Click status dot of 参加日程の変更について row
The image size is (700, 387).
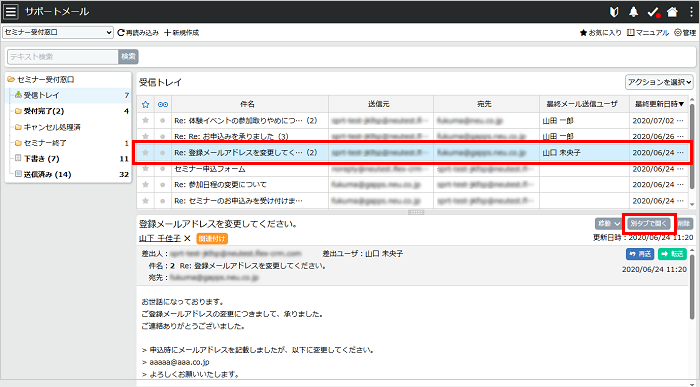coord(162,184)
